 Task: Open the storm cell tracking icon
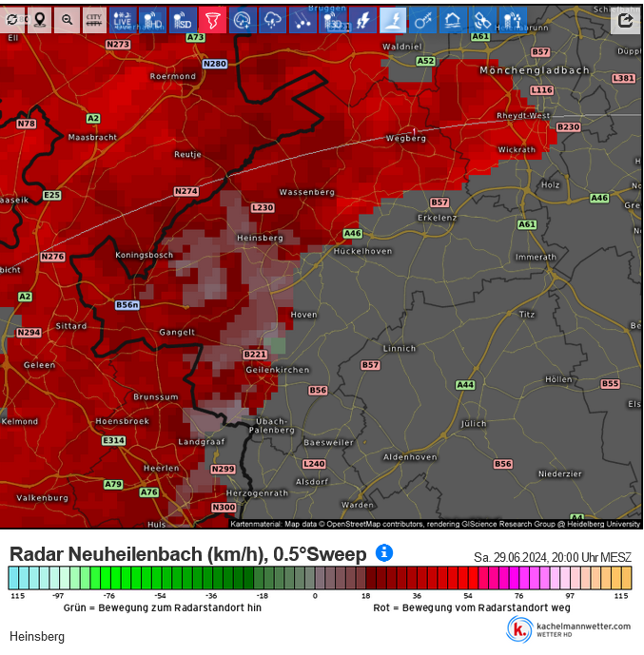243,20
